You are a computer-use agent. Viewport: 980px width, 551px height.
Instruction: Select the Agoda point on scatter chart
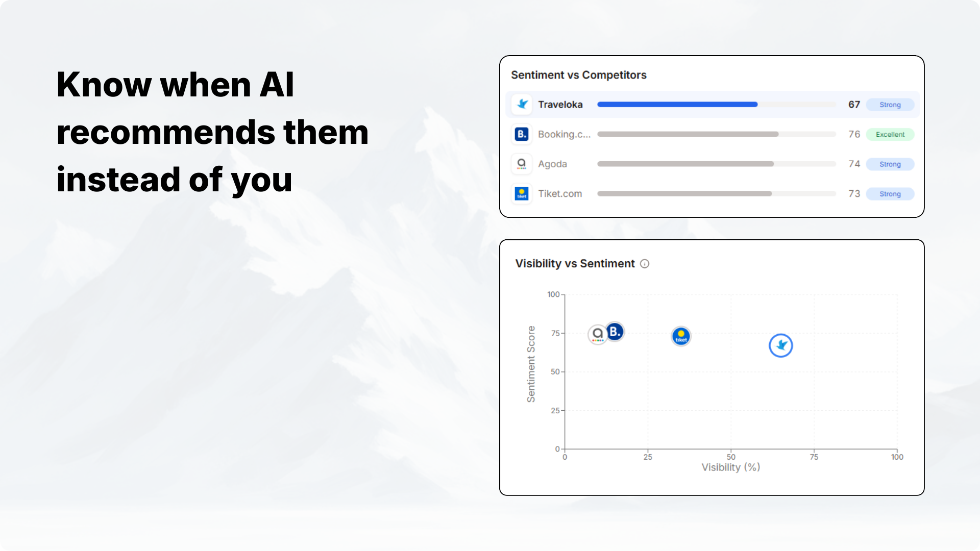tap(598, 335)
